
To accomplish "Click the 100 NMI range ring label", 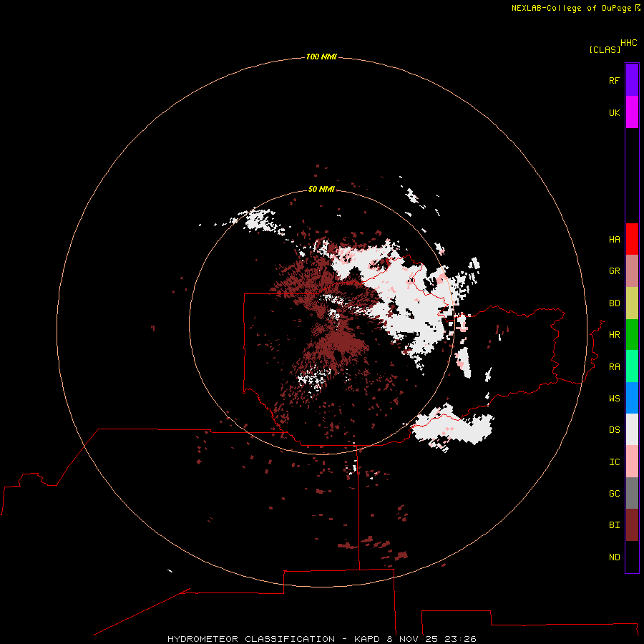I will tap(321, 57).
